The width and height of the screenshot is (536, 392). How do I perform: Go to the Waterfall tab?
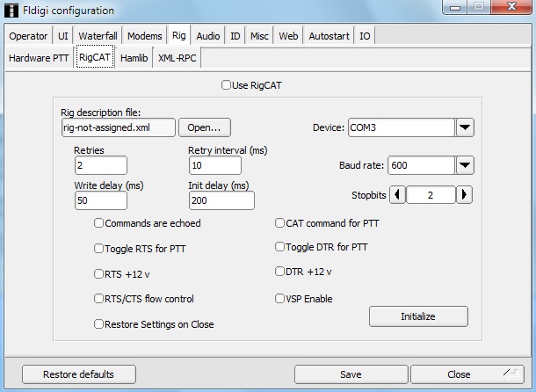point(98,36)
